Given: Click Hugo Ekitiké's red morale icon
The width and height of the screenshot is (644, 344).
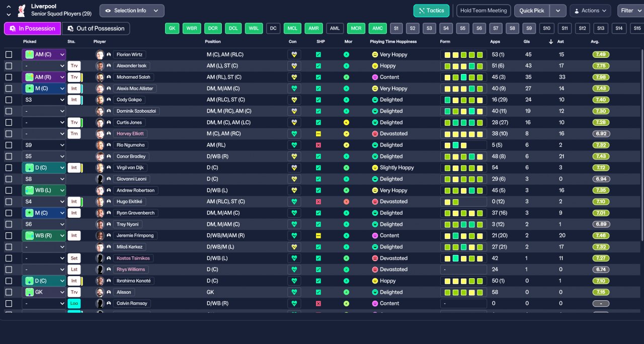Looking at the screenshot, I should tap(346, 202).
